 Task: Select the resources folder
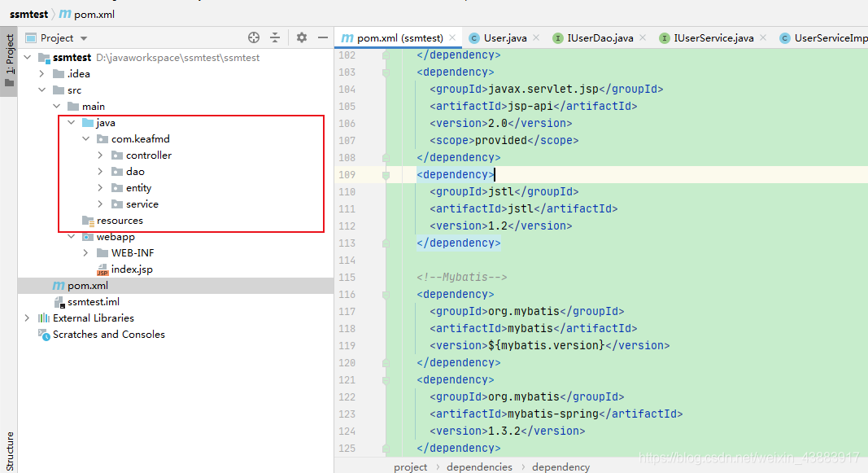[120, 221]
